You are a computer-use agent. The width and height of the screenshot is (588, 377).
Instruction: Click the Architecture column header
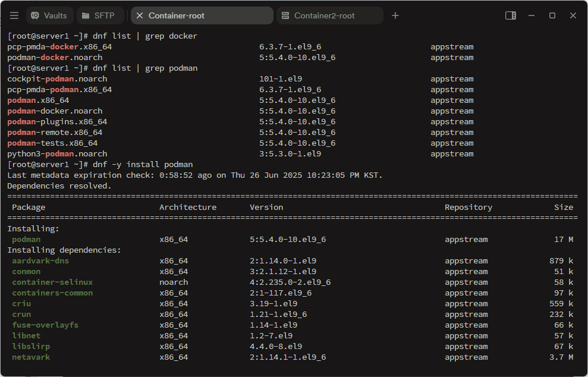[188, 207]
